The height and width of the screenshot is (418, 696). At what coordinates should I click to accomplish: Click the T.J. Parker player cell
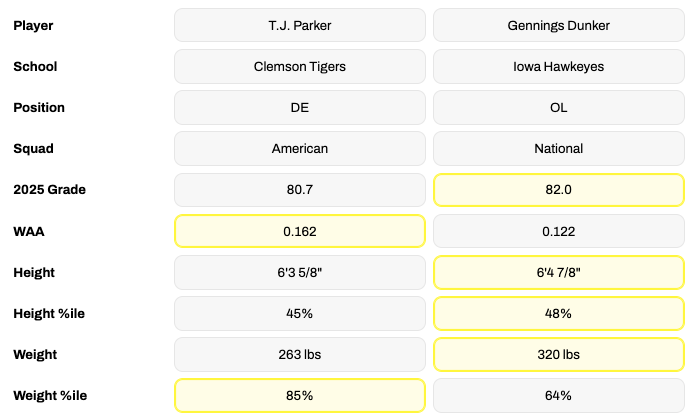tap(299, 25)
